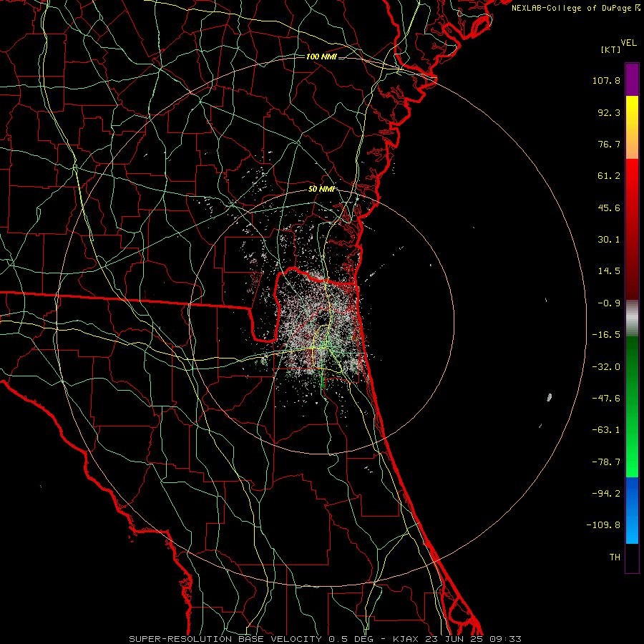This screenshot has width=644, height=644.
Task: Click the VEL legend title
Action: click(628, 43)
